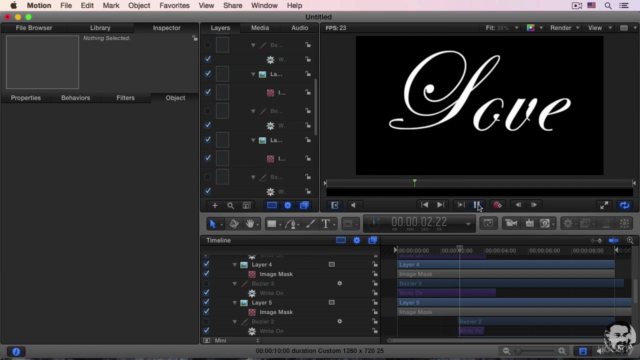Uncheck the Layer 4 checkbox in Timeline
This screenshot has height=360, width=640.
click(x=207, y=264)
